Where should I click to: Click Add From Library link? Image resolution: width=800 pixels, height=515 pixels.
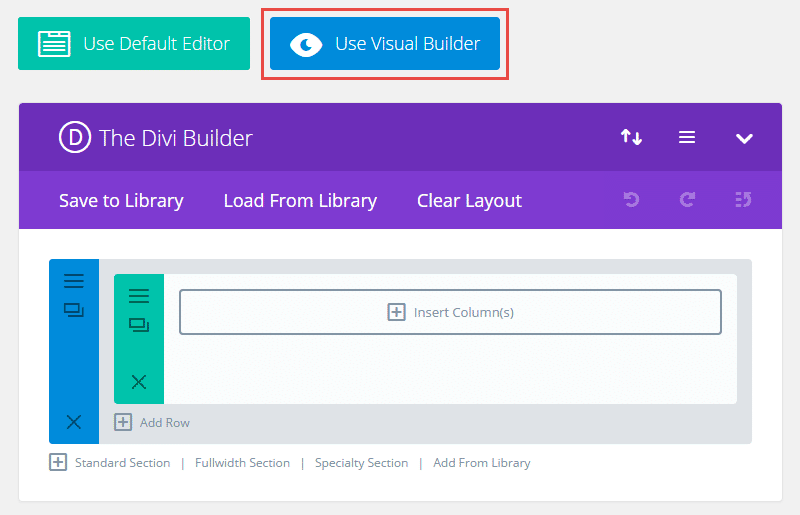pyautogui.click(x=482, y=463)
